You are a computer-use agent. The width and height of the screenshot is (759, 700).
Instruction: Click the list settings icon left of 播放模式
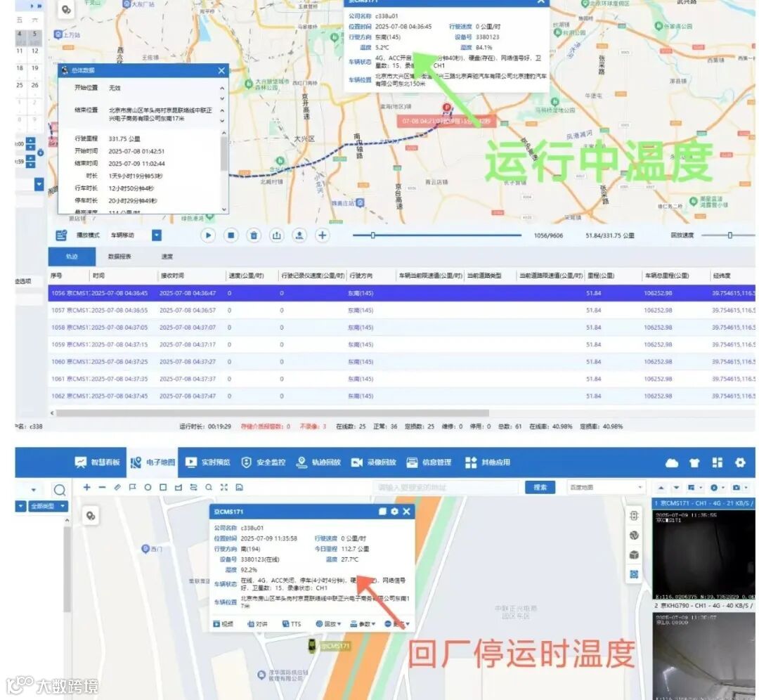click(x=61, y=235)
